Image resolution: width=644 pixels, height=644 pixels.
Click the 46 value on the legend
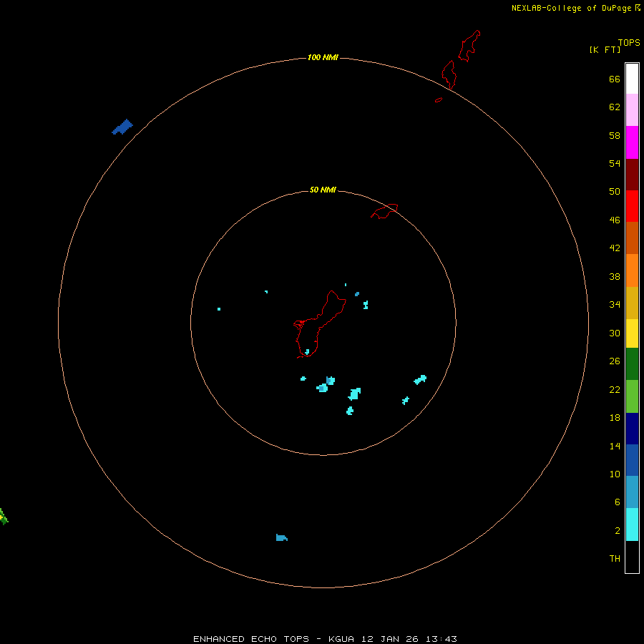[615, 220]
